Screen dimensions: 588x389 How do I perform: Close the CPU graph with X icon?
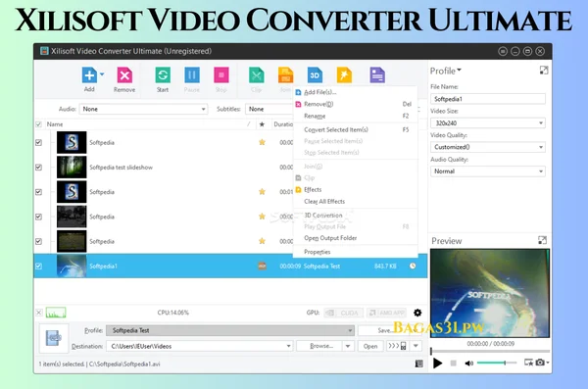point(39,313)
